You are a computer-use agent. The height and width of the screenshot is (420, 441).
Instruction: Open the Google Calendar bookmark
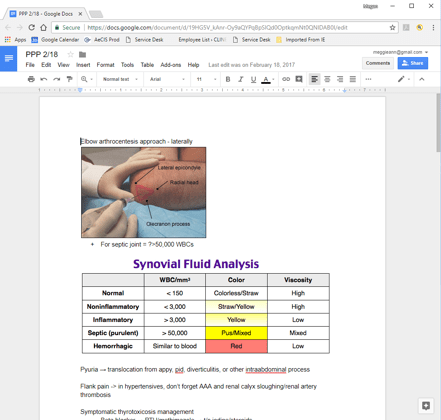tap(55, 40)
